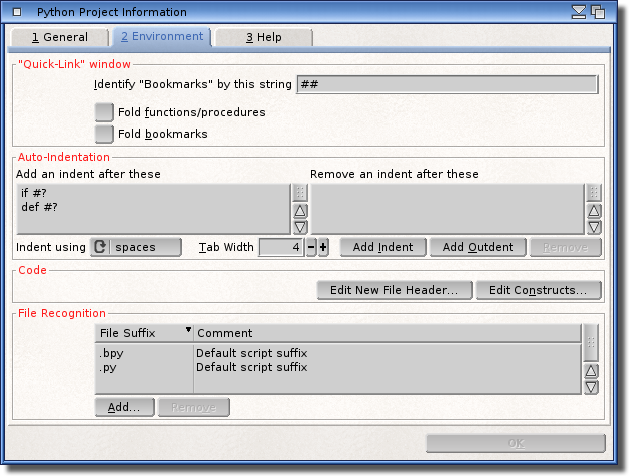
Task: Open the Help tab
Action: tap(263, 37)
